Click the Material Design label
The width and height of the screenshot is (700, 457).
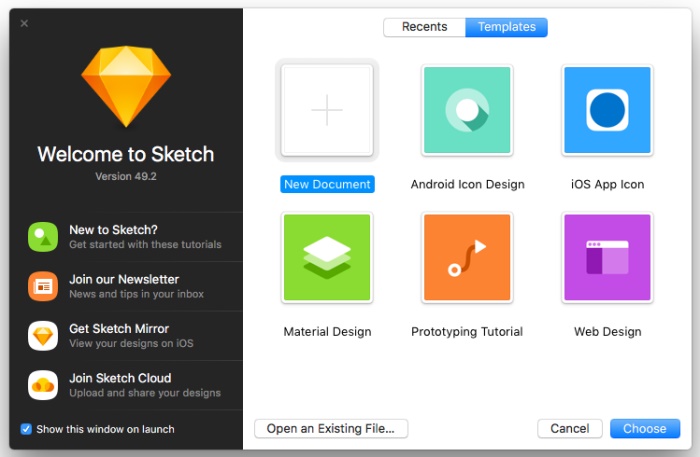click(x=327, y=332)
